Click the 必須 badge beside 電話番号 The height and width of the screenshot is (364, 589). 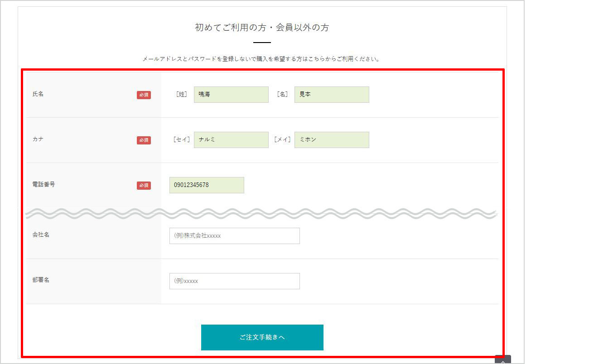[144, 186]
